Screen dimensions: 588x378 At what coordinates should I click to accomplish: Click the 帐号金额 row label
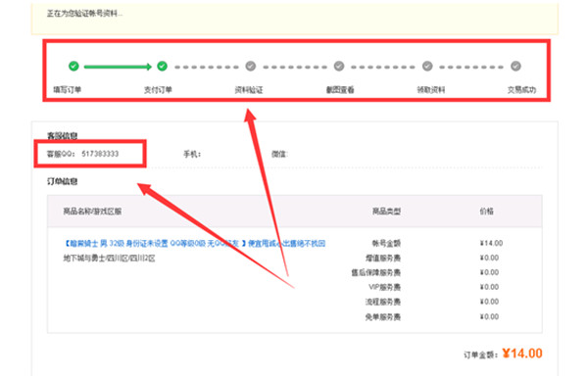(386, 244)
